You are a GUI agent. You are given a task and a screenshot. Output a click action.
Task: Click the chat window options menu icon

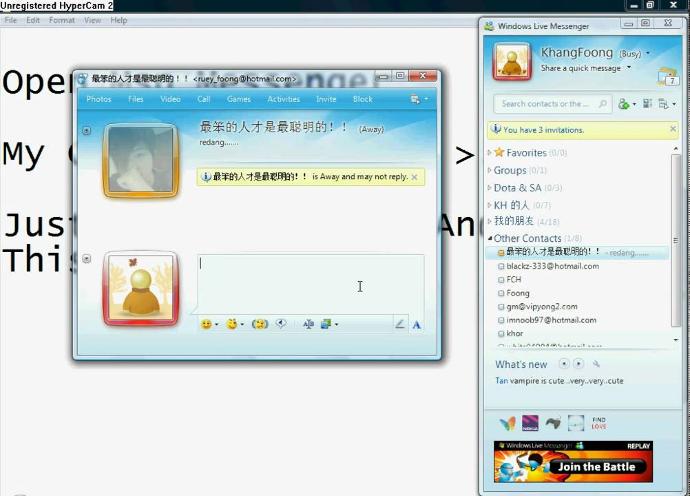415,99
